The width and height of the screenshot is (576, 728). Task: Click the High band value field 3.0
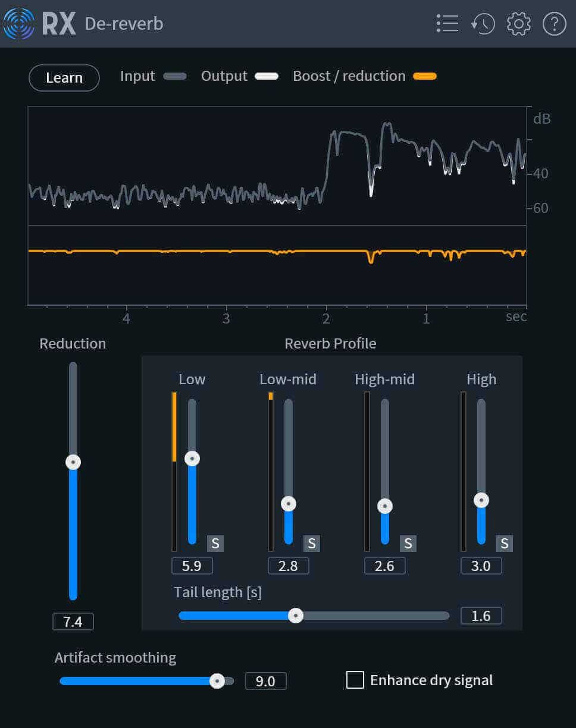pyautogui.click(x=481, y=566)
